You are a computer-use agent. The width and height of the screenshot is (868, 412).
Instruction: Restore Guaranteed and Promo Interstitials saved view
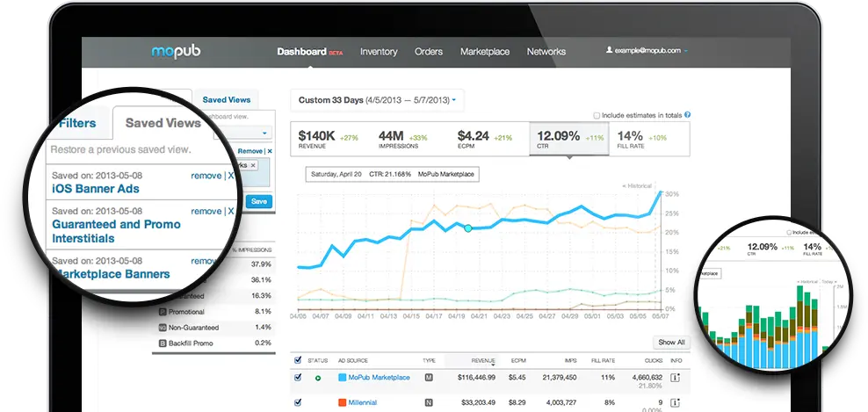coord(116,231)
